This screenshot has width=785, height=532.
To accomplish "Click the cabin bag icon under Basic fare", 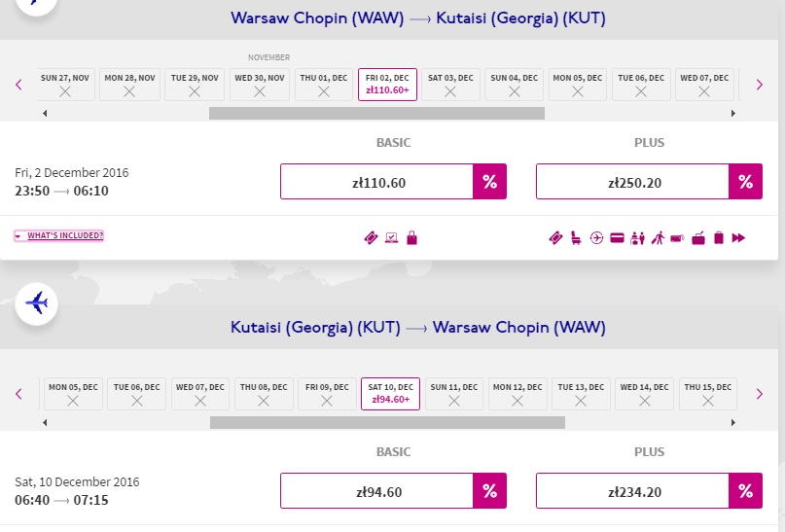I will pos(412,237).
